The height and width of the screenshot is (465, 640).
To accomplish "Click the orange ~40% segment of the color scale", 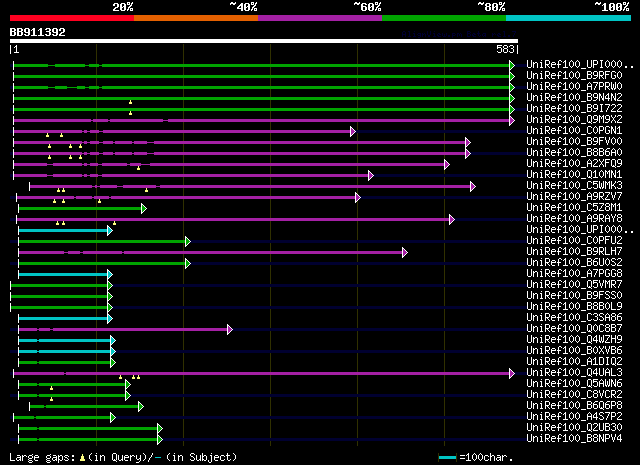I will (x=196, y=18).
